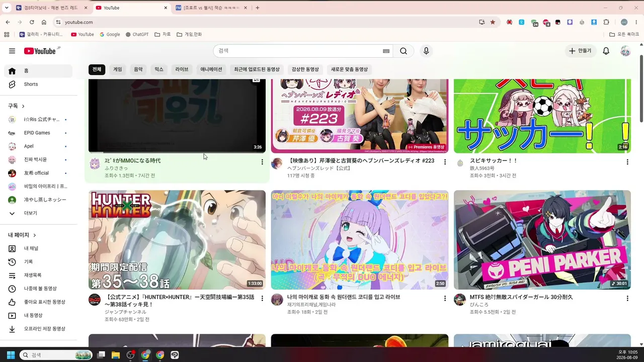
Task: Select the 감상한 동영상 filter chip
Action: (305, 69)
